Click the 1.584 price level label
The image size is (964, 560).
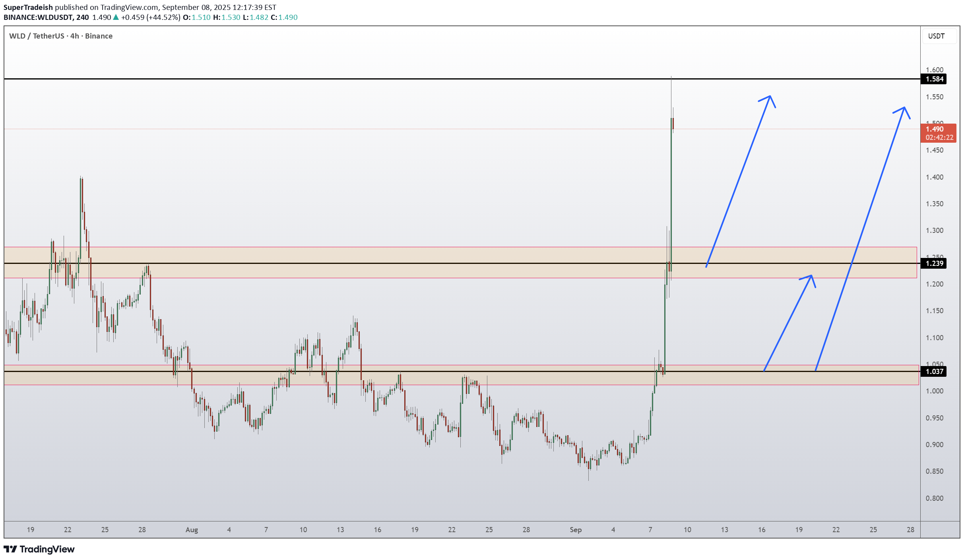pos(934,79)
